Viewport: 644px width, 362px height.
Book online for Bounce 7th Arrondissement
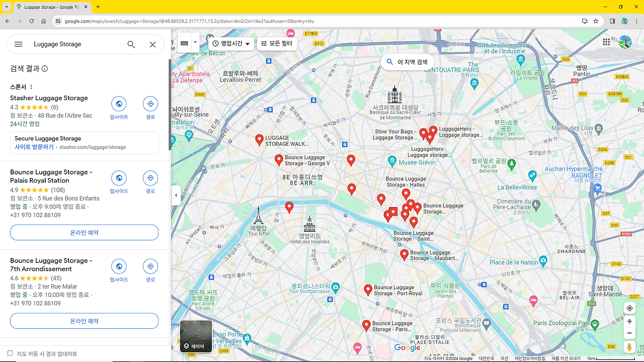(85, 321)
